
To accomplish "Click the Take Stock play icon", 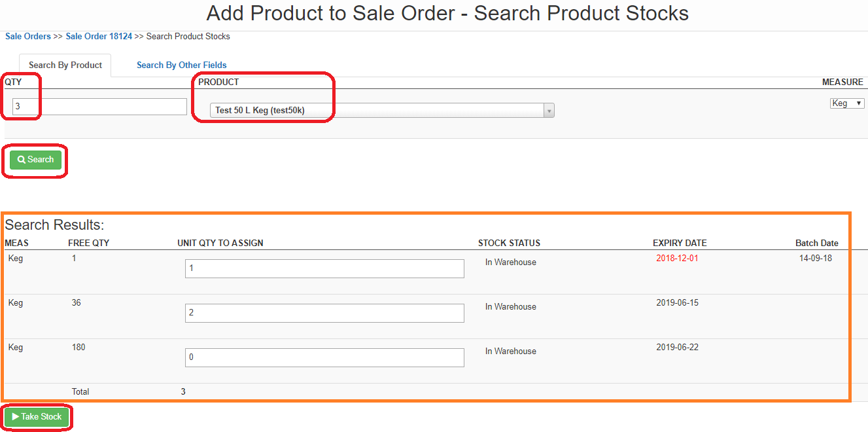I will (x=16, y=417).
